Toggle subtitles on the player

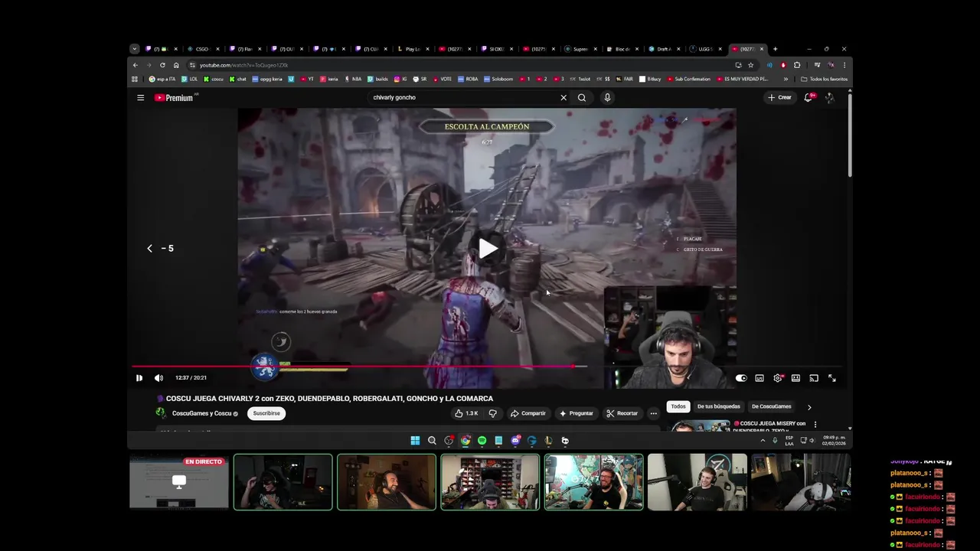coord(759,378)
